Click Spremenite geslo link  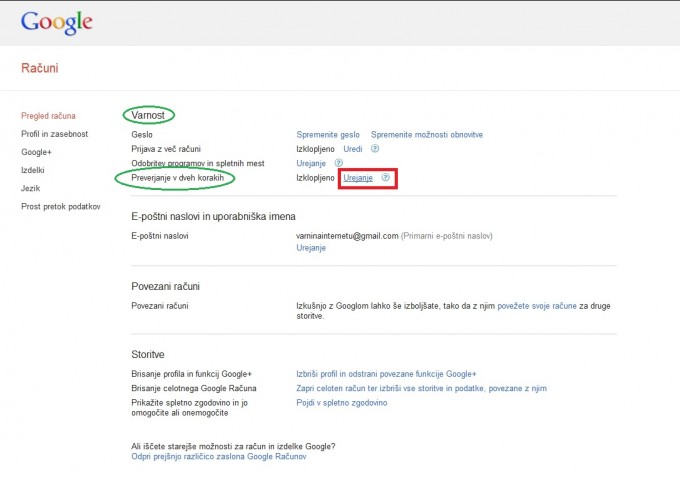(x=328, y=134)
